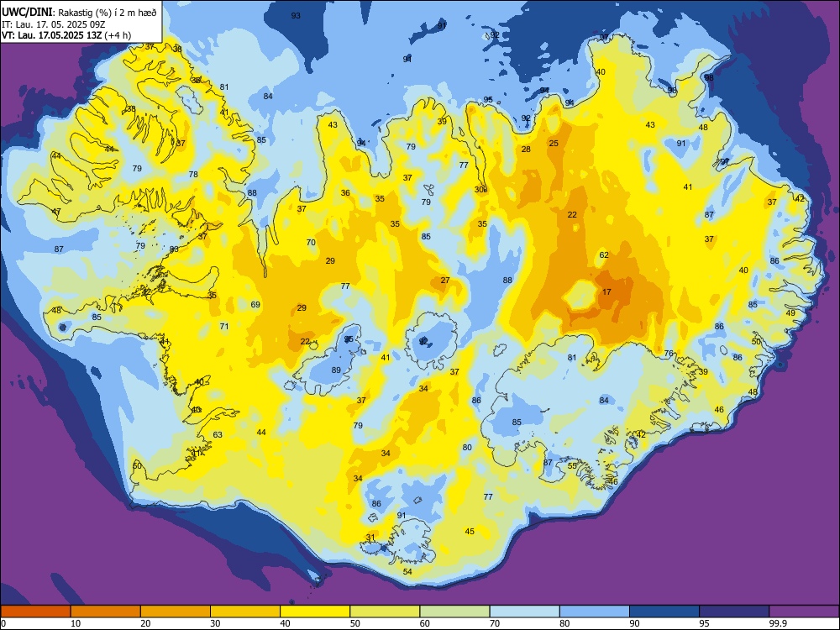Pick the 60–70 pale green legend swatch
840x630 pixels.
click(454, 612)
